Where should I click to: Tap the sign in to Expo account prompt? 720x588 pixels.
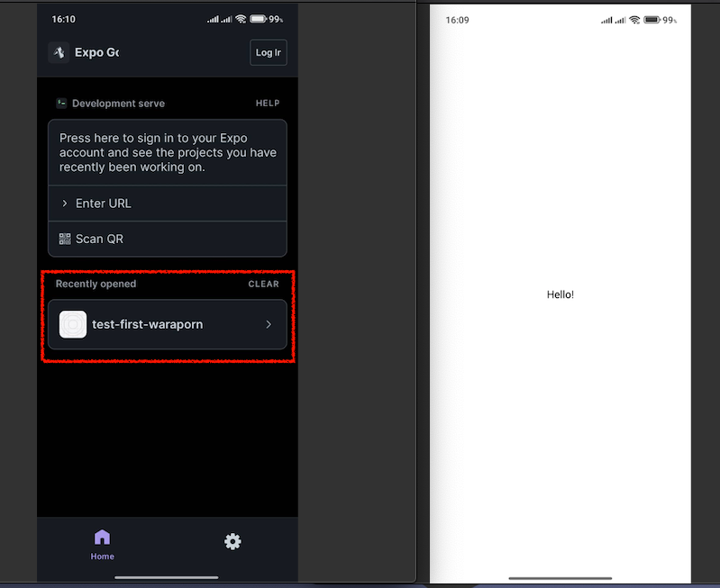coord(168,152)
